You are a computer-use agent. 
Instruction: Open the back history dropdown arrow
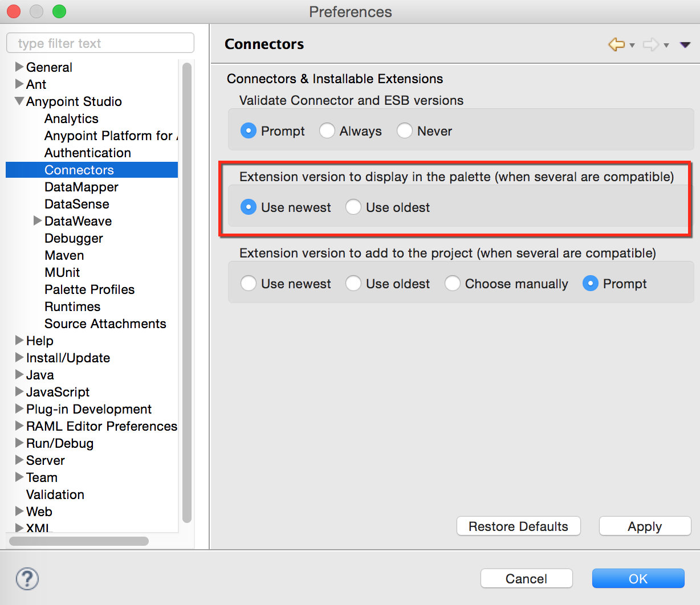(632, 46)
